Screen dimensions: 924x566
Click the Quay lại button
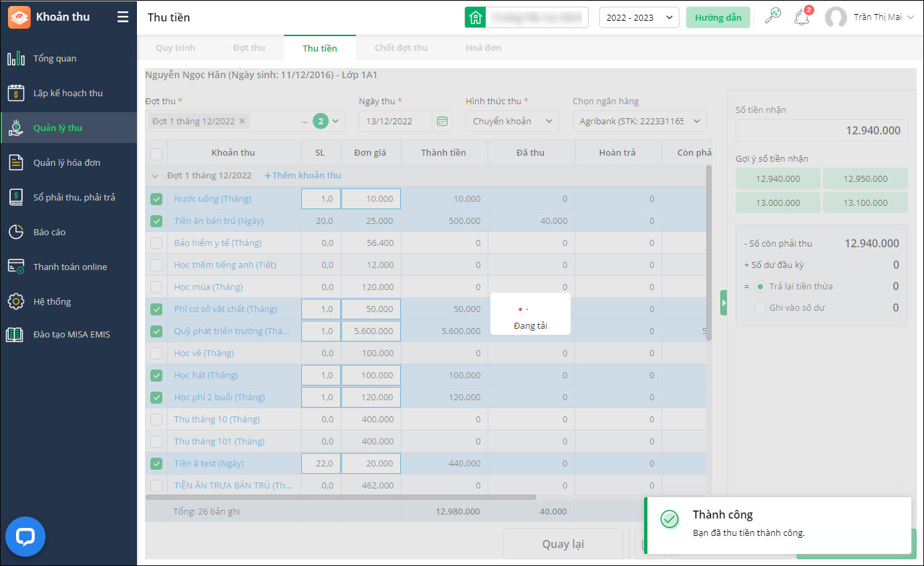(x=563, y=544)
